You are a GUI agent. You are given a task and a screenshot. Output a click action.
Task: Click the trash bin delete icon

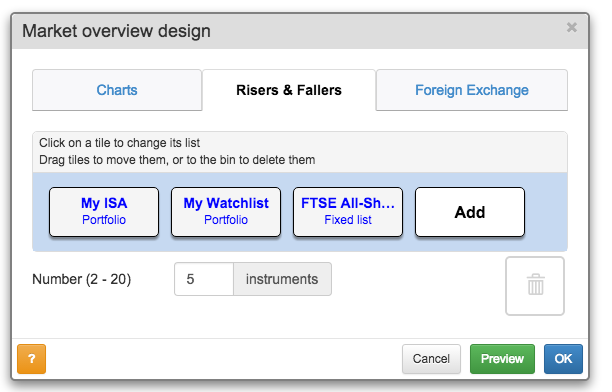click(x=535, y=285)
